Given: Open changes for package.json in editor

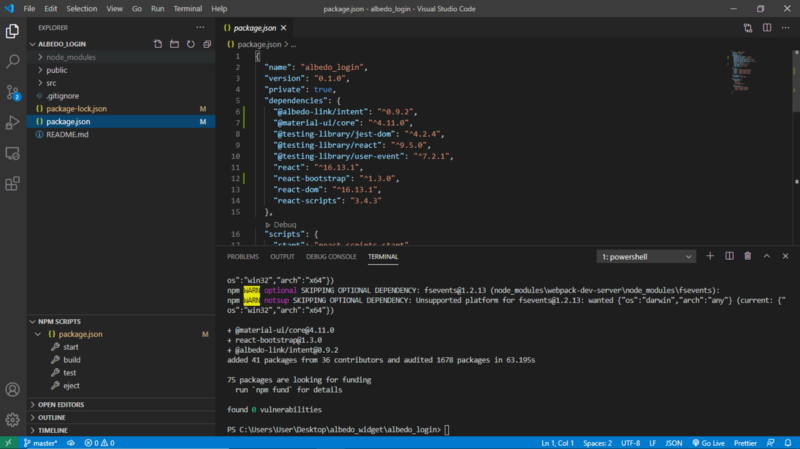Looking at the screenshot, I should click(x=748, y=28).
